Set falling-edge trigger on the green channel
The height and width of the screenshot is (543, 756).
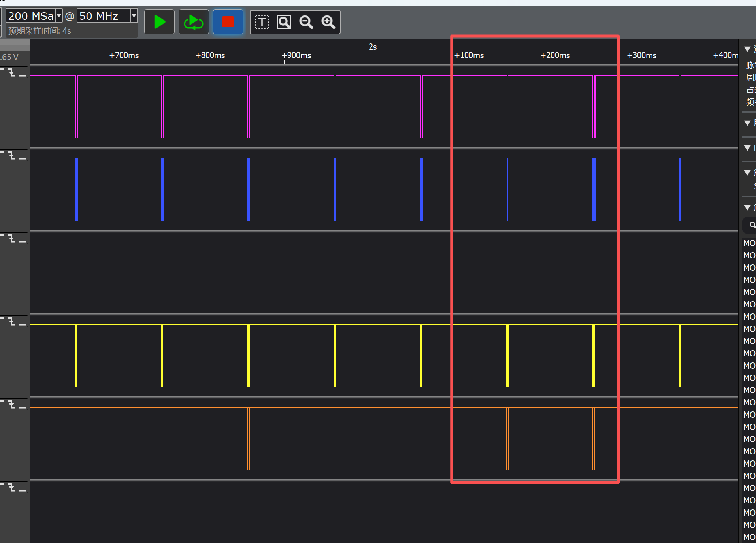(x=12, y=239)
